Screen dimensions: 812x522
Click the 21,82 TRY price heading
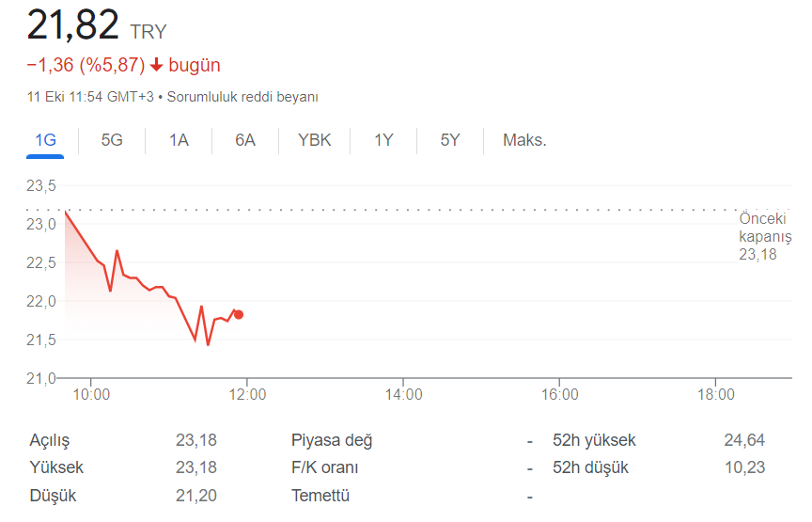click(x=97, y=24)
